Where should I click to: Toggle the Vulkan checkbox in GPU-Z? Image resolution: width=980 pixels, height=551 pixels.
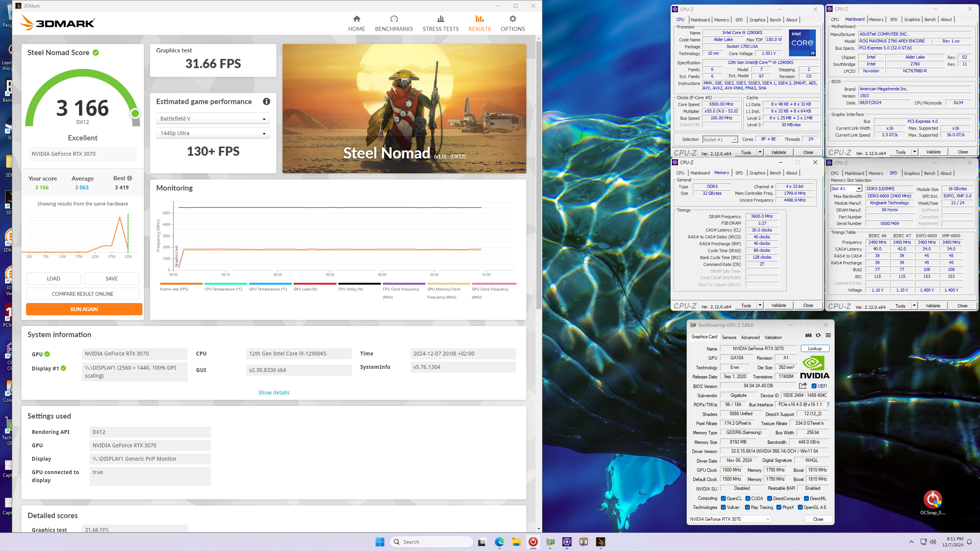point(723,507)
